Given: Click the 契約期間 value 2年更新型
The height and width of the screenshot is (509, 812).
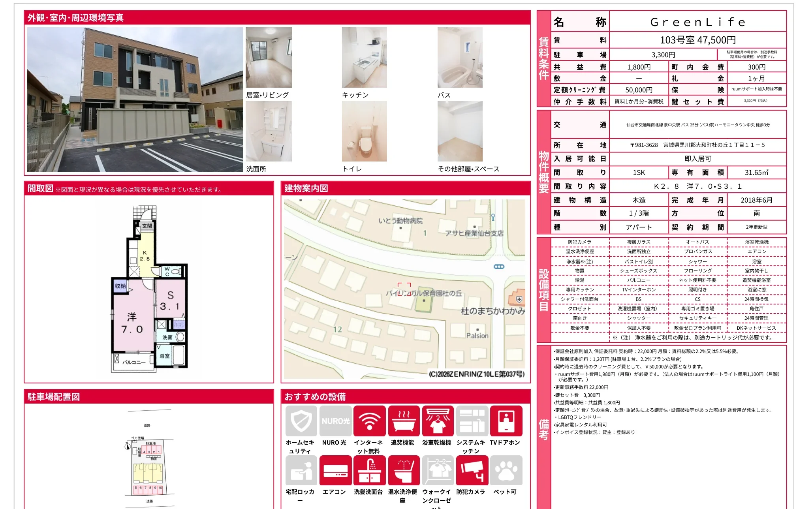Looking at the screenshot, I should 756,227.
